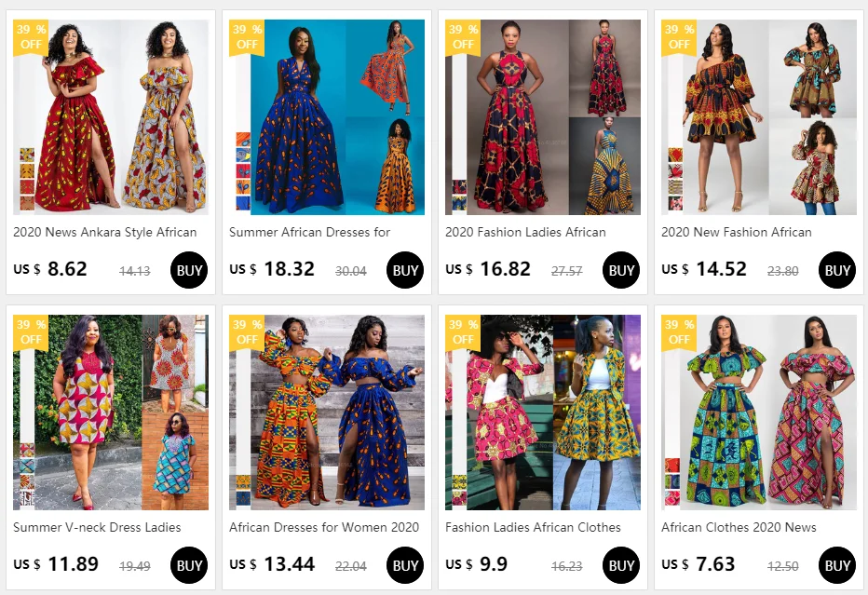Click BUY for the 16.82 Fashion Ladies dress
The image size is (868, 595).
coord(621,270)
